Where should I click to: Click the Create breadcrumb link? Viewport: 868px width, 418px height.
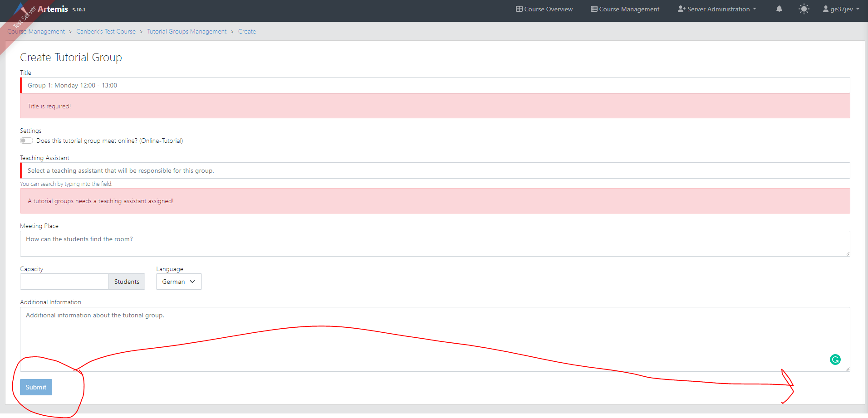point(247,31)
